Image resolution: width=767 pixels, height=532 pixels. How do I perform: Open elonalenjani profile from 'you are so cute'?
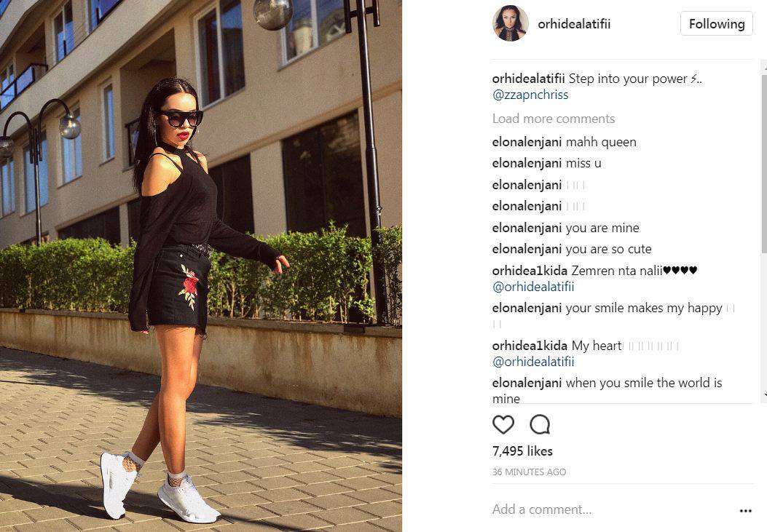click(x=527, y=249)
